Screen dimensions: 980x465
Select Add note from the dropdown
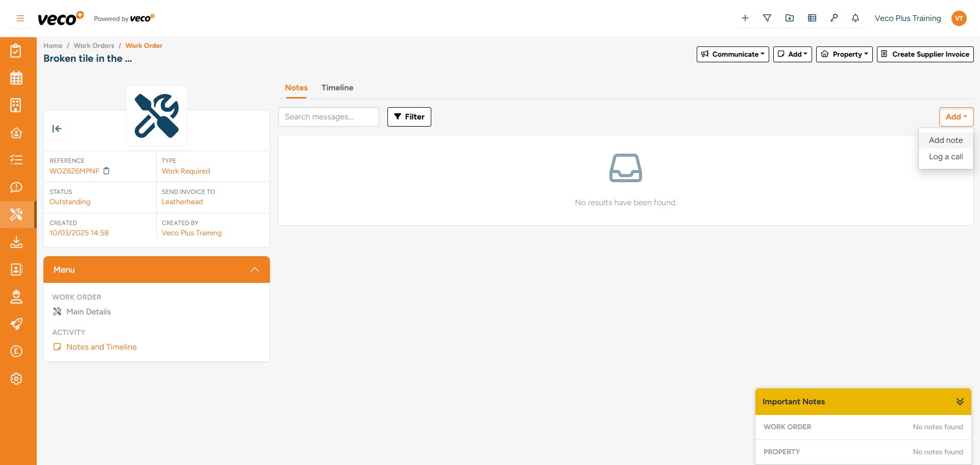[946, 140]
